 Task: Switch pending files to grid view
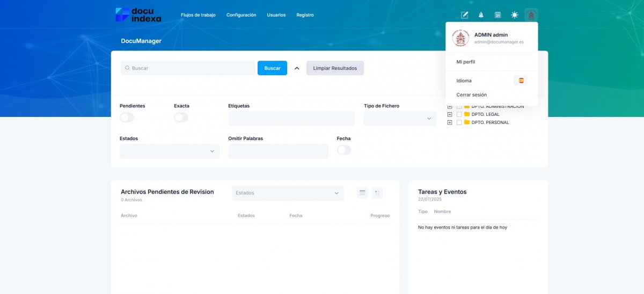click(377, 193)
